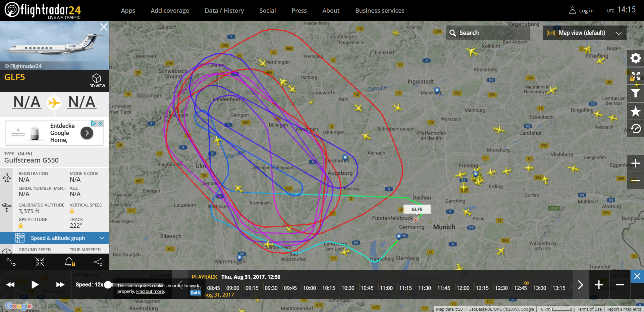
Task: Open the AdChoices info icon
Action: [94, 124]
